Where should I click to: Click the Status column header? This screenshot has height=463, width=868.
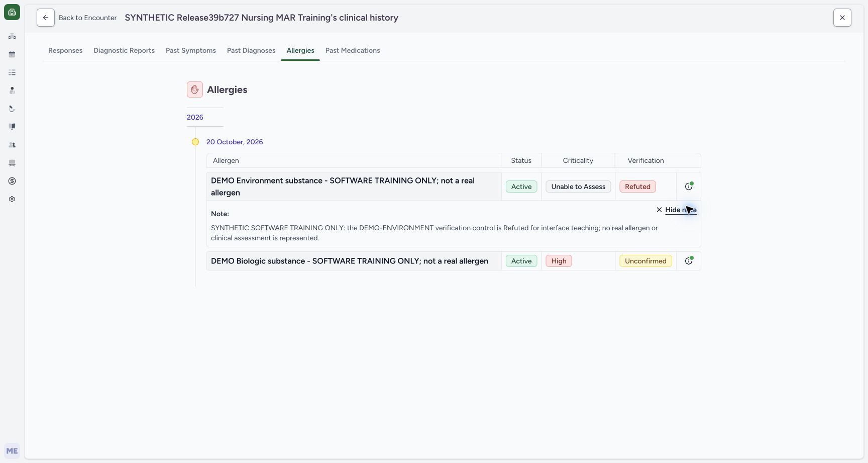pos(521,160)
